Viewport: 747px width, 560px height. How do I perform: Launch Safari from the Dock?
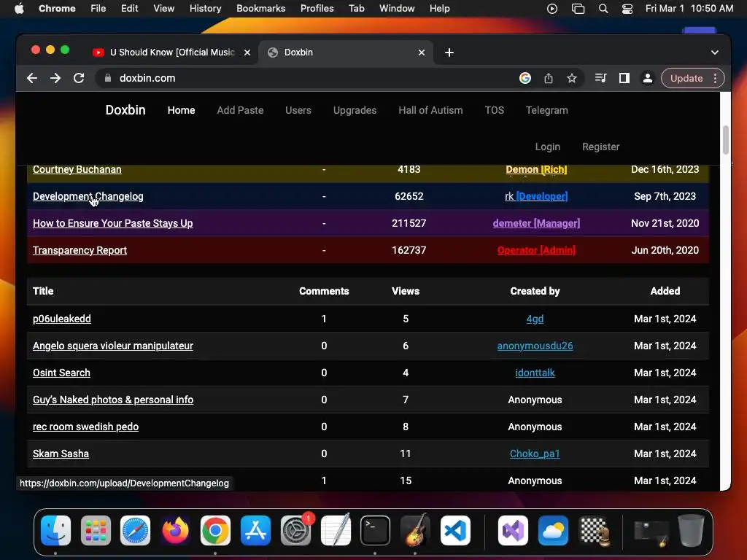(x=135, y=531)
